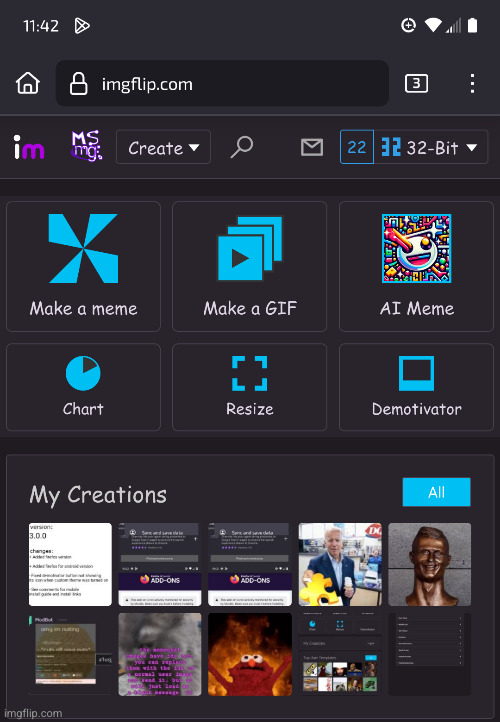Open the AI Meme tile

pos(416,266)
